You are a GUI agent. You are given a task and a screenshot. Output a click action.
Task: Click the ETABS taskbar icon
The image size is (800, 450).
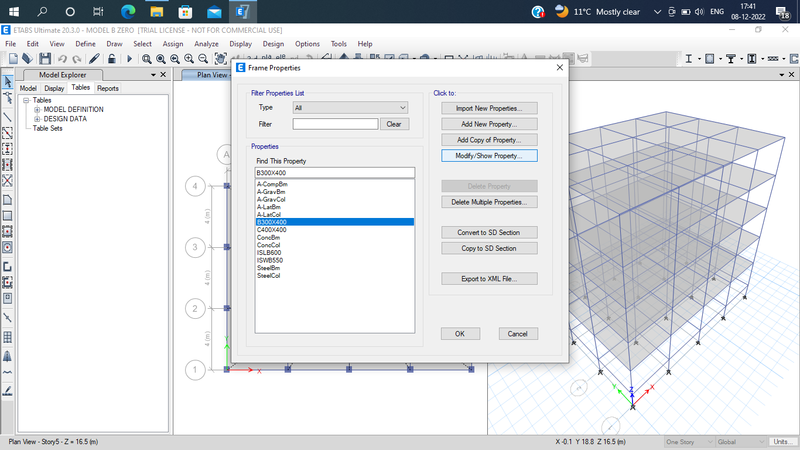(x=242, y=11)
